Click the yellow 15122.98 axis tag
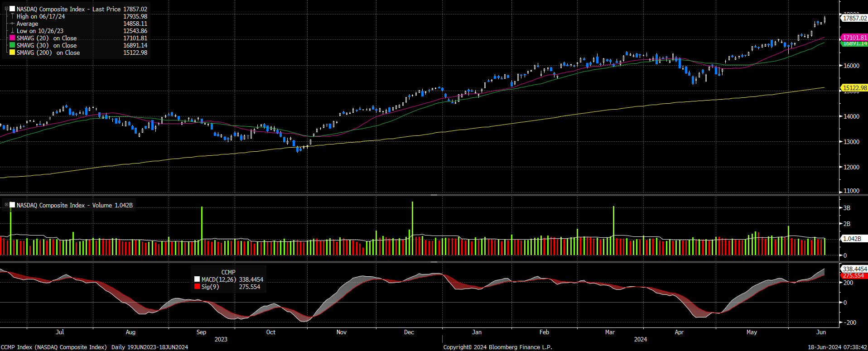868x351 pixels. click(x=854, y=88)
